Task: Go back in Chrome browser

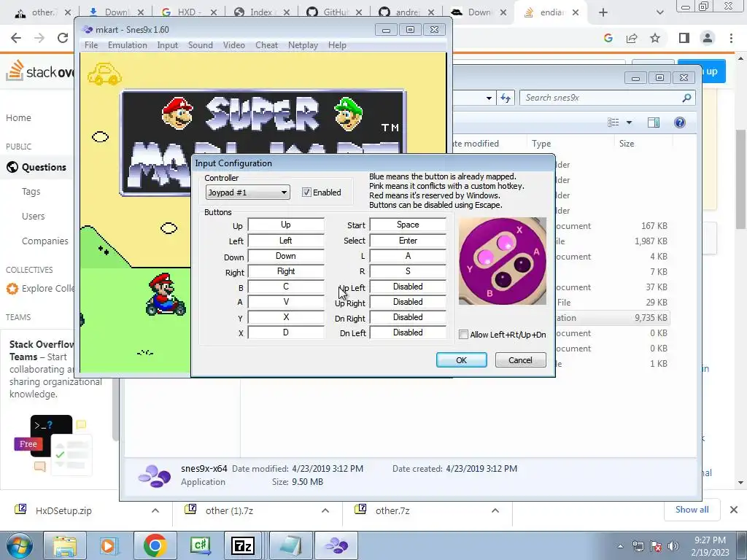Action: (16, 38)
